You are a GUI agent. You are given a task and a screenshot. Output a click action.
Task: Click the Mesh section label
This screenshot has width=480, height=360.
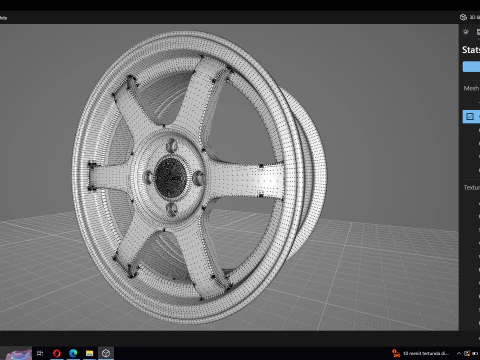[x=471, y=88]
